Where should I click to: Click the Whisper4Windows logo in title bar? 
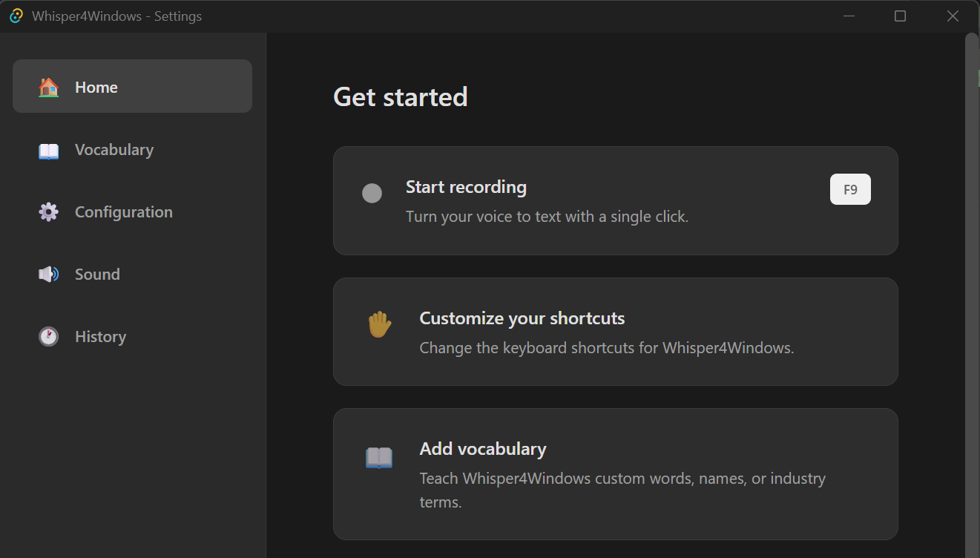tap(16, 16)
